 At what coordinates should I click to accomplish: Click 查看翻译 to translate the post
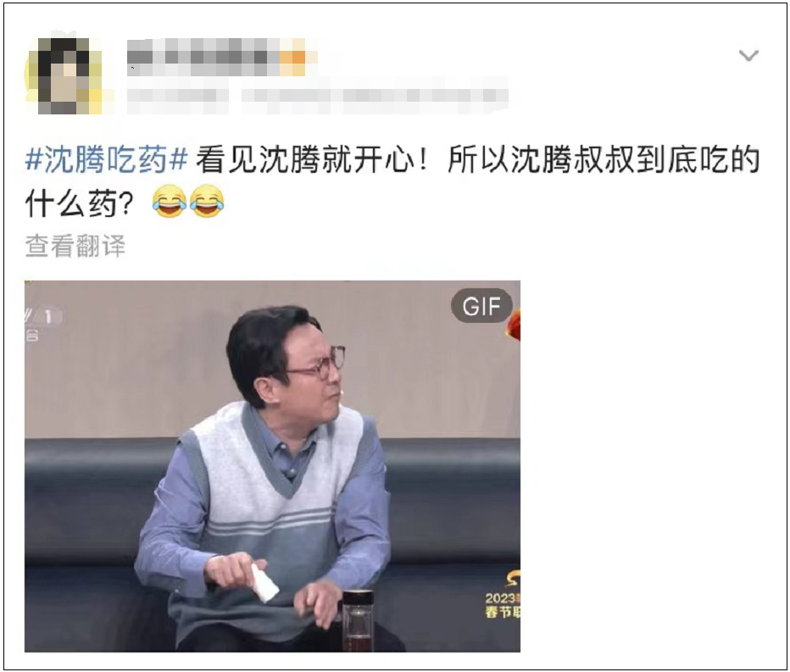[x=75, y=246]
